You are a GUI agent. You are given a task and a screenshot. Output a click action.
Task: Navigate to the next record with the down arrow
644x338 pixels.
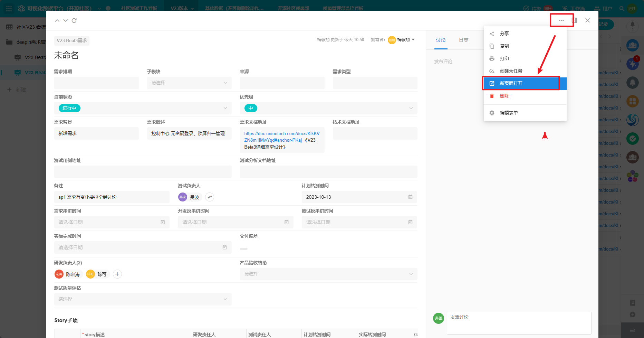[x=65, y=20]
